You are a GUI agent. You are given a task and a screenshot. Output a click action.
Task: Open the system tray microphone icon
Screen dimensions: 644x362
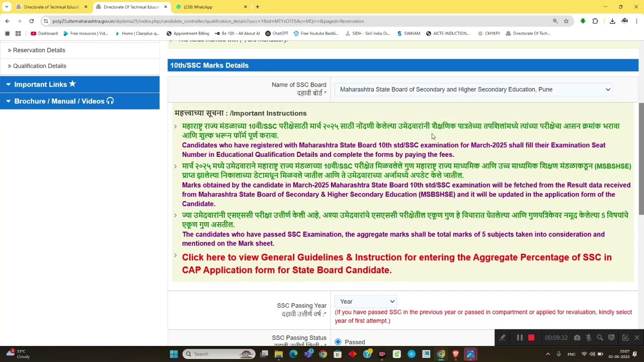(558, 354)
